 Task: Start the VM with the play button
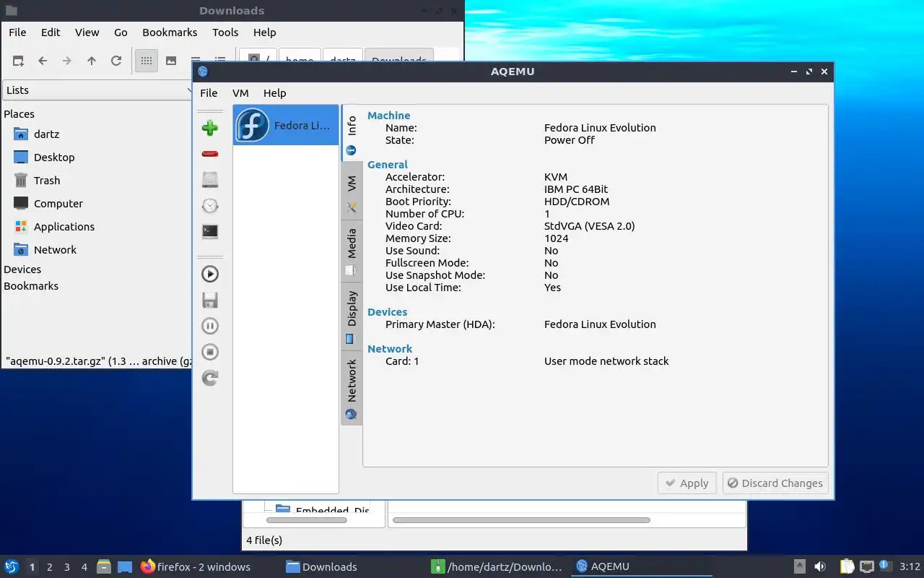click(x=210, y=274)
